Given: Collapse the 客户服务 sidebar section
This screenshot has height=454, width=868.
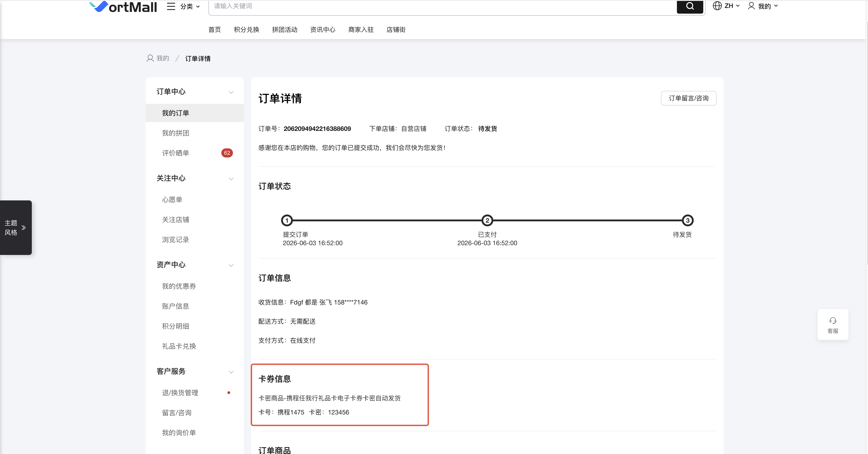Looking at the screenshot, I should pyautogui.click(x=231, y=372).
